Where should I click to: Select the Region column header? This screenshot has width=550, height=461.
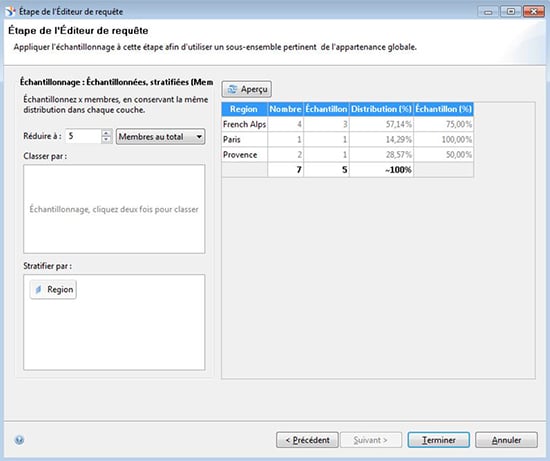coord(244,109)
